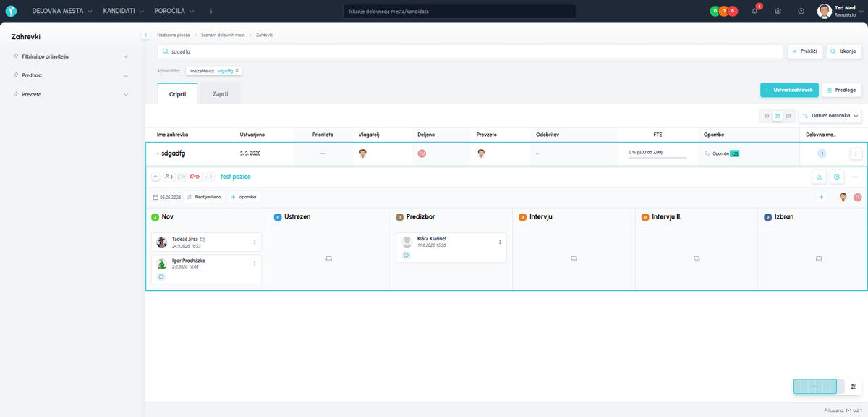Open statistics chart icon for test pozice
Viewport: 868px width, 417px height.
click(820, 177)
